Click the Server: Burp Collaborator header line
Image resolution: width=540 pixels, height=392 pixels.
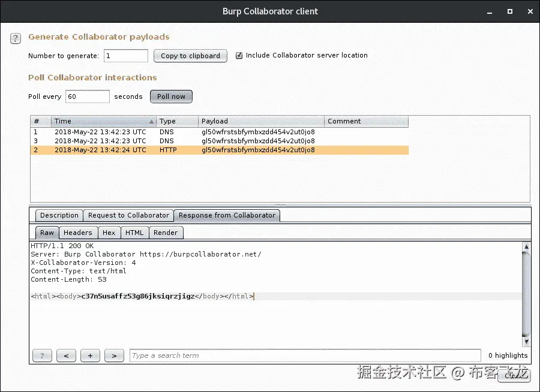click(146, 254)
